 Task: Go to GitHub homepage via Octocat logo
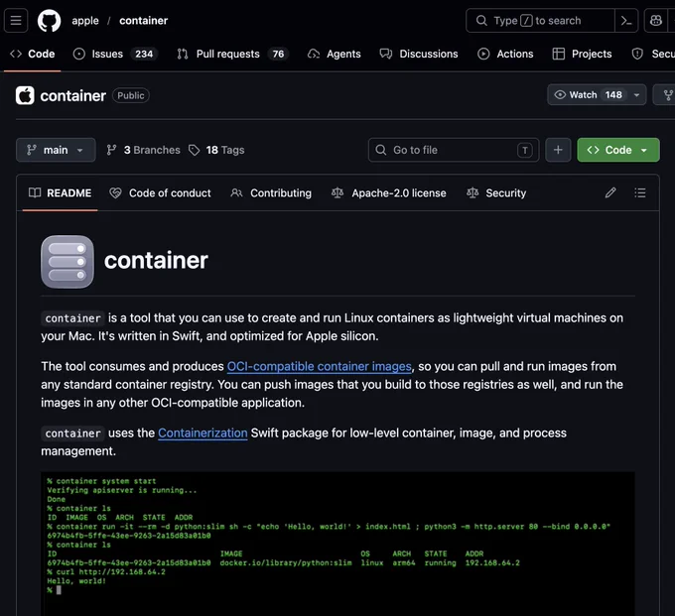point(49,20)
